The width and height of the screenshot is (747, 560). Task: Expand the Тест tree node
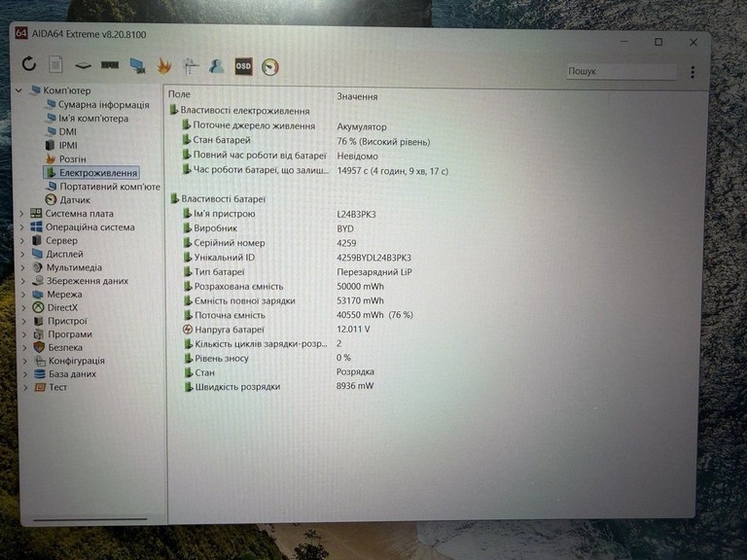[x=25, y=388]
